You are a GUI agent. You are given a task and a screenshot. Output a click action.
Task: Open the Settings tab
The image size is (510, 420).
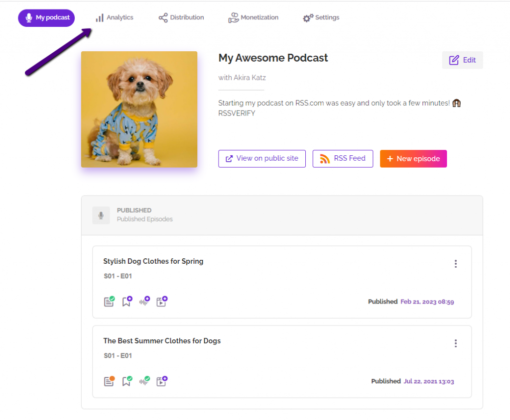click(321, 17)
